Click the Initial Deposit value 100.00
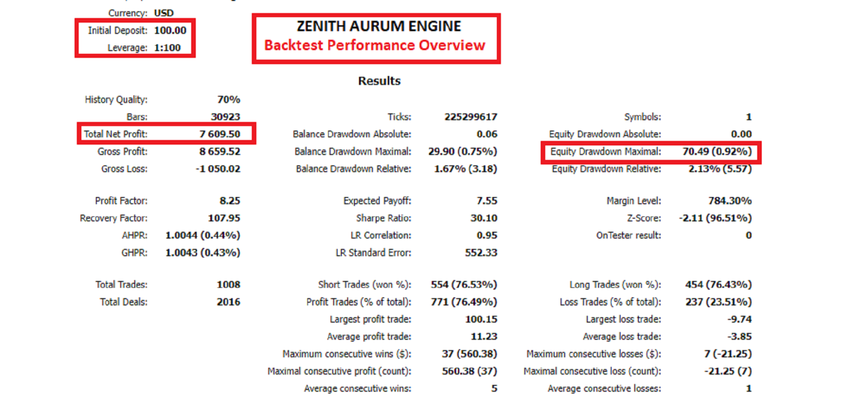The height and width of the screenshot is (403, 868). [x=170, y=30]
